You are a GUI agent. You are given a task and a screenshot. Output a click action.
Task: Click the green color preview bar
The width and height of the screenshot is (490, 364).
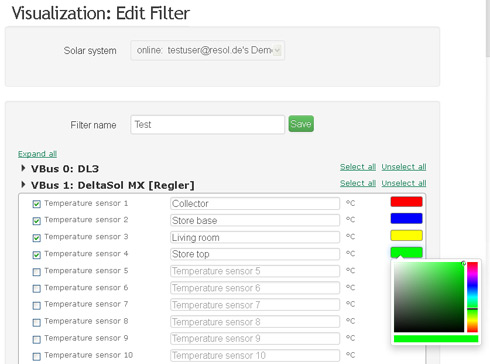(436, 339)
